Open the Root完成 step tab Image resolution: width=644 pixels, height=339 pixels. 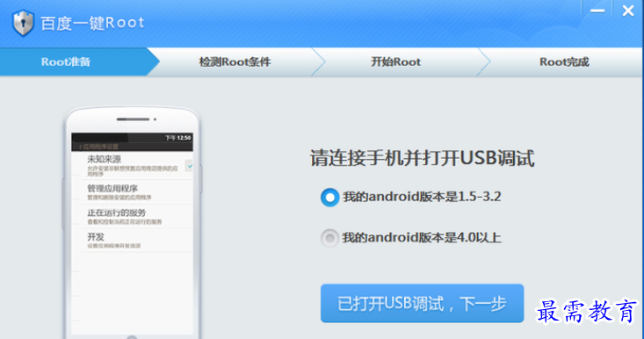click(x=564, y=62)
